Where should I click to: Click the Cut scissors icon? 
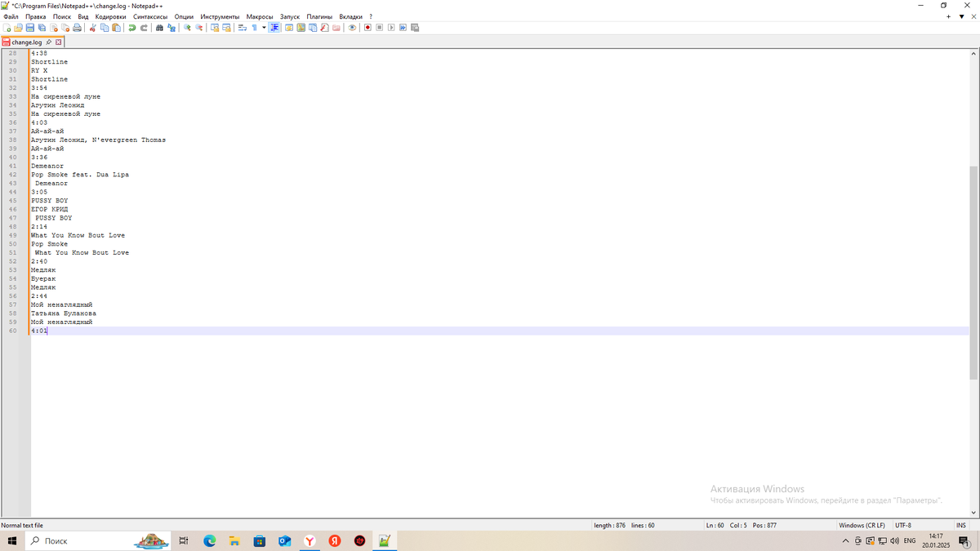pyautogui.click(x=93, y=28)
